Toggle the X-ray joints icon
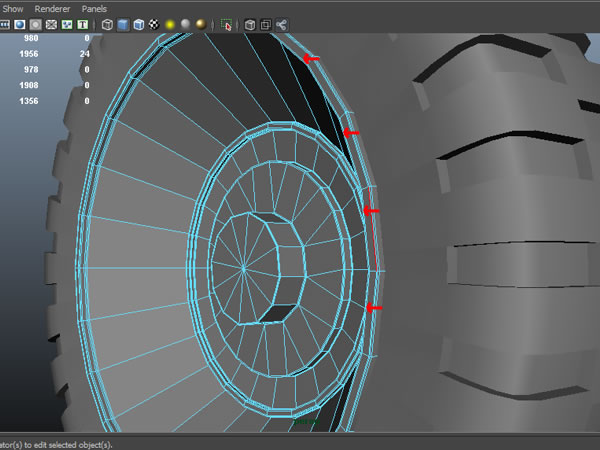The width and height of the screenshot is (600, 450). click(x=281, y=25)
